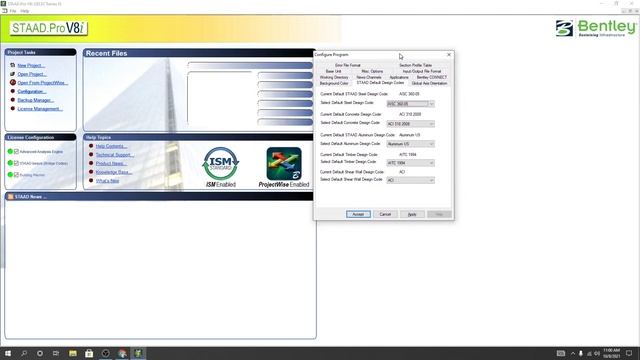Open the Help Contents link

coord(111,146)
